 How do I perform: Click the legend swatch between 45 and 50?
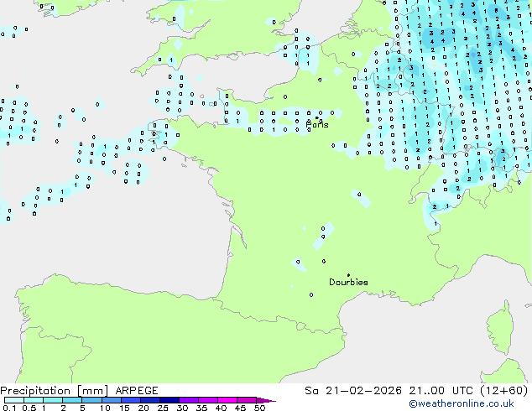247,400
